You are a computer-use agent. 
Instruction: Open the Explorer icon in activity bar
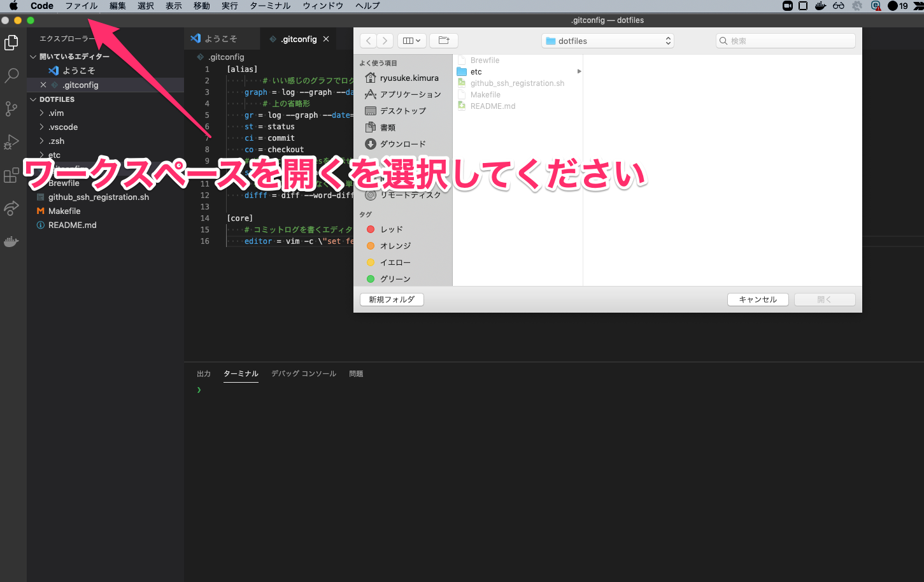(x=11, y=43)
